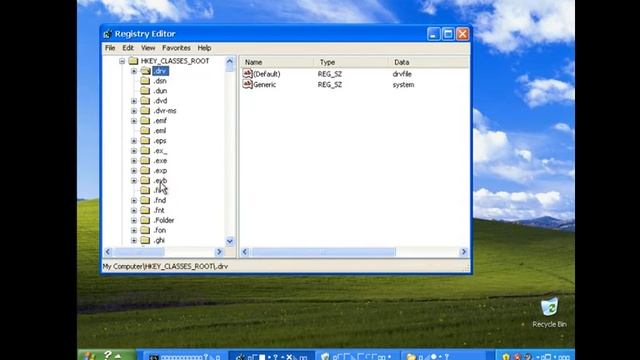Open the Favorites menu
640x360 pixels.
pyautogui.click(x=176, y=48)
